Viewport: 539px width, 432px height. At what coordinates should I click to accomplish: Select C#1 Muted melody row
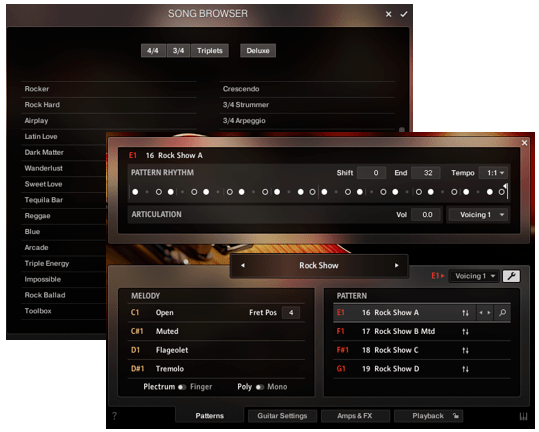pos(216,331)
